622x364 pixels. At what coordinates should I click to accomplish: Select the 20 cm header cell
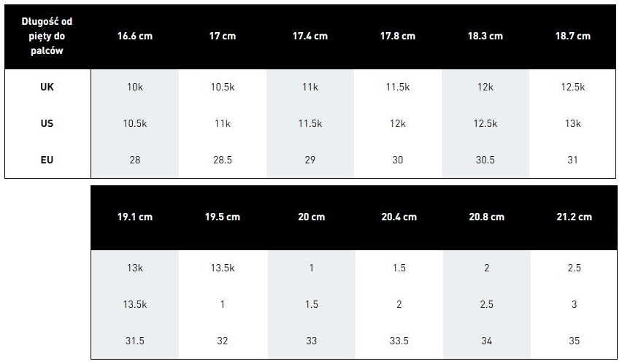(x=311, y=217)
